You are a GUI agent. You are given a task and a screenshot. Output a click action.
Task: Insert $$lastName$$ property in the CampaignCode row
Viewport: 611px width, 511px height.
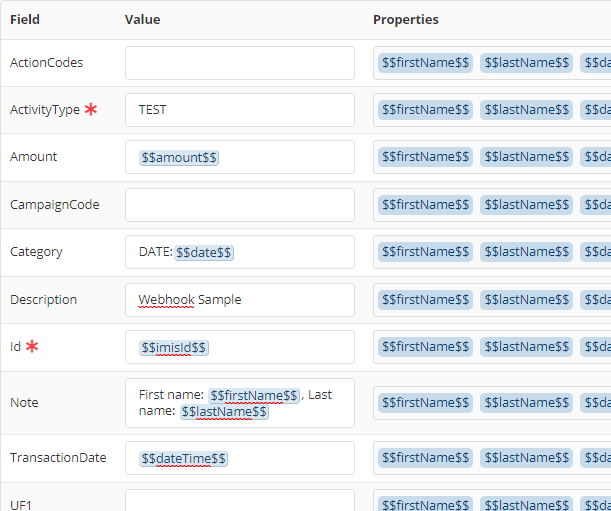(527, 205)
